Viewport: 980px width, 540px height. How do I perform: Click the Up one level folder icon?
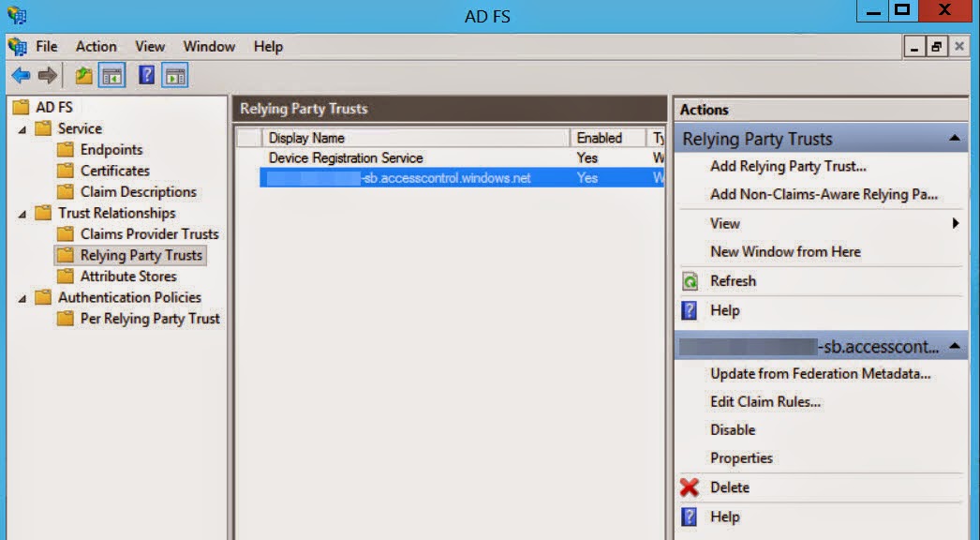coord(83,76)
